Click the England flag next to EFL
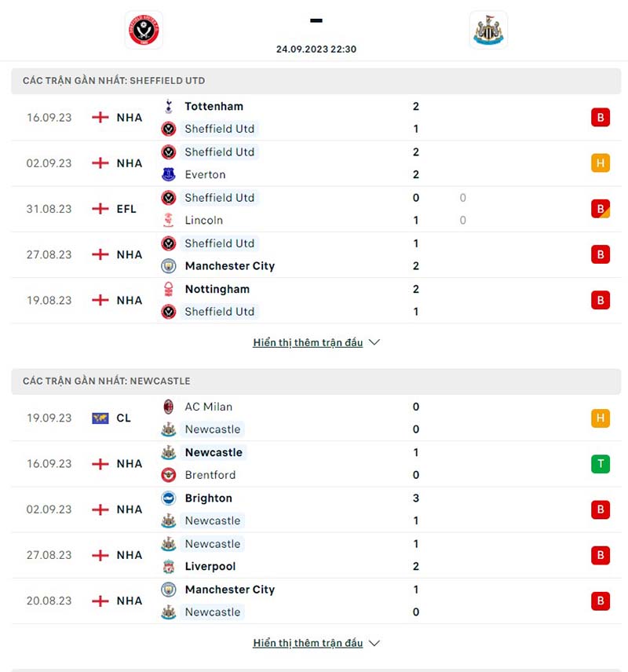This screenshot has height=672, width=628. click(100, 209)
